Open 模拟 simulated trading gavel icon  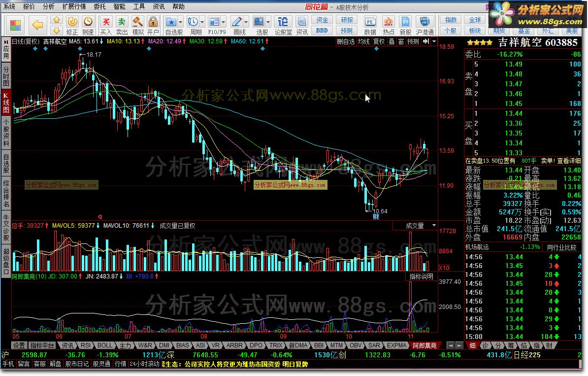(x=137, y=26)
